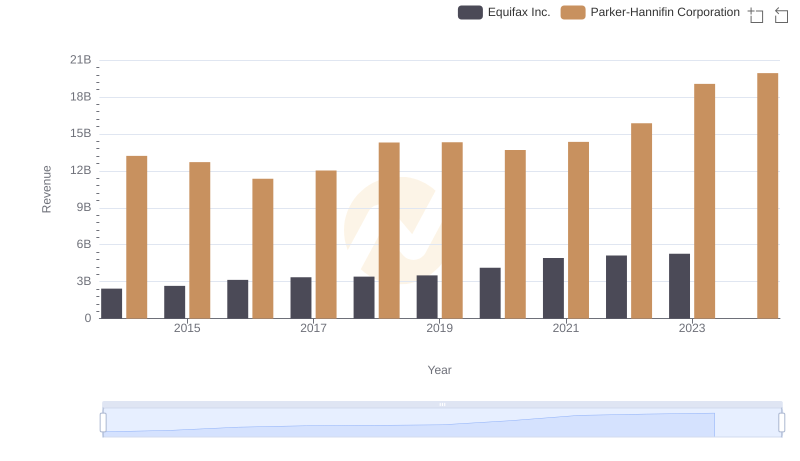This screenshot has width=800, height=461.
Task: Click the Parker-Hannifin bar for 2024
Action: tap(767, 196)
